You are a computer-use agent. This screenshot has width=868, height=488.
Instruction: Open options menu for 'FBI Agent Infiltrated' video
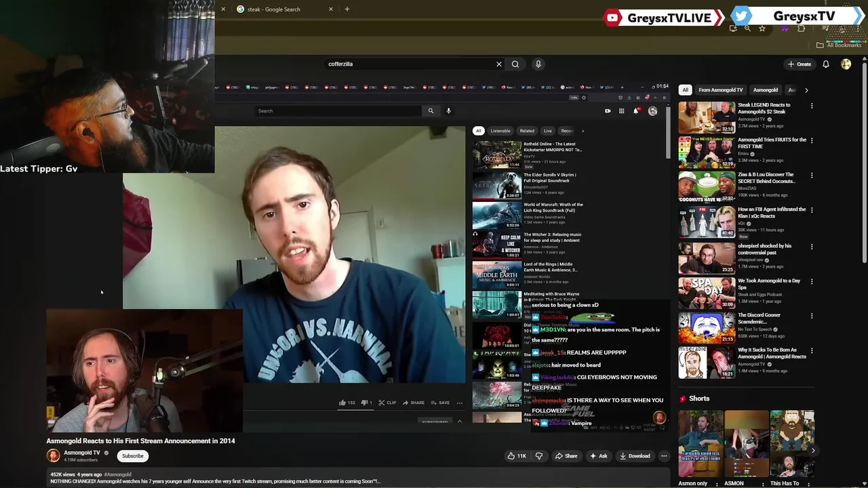tap(812, 210)
